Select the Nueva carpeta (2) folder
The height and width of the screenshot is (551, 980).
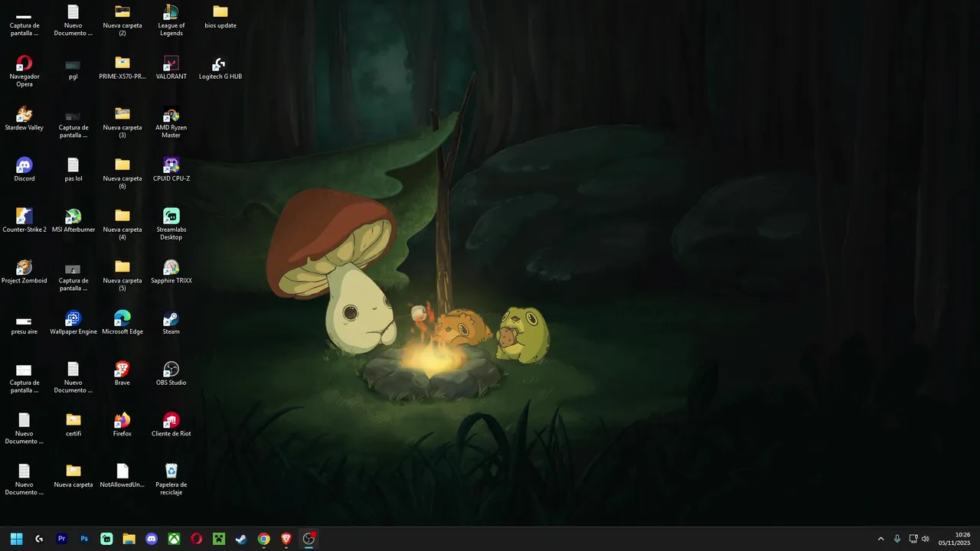[x=122, y=20]
